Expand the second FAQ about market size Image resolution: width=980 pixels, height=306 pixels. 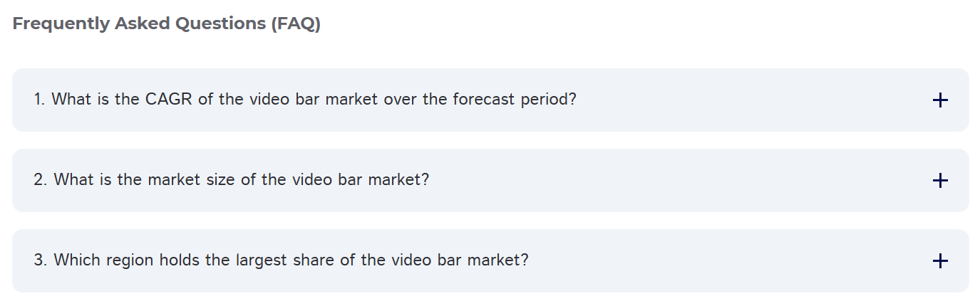[490, 180]
